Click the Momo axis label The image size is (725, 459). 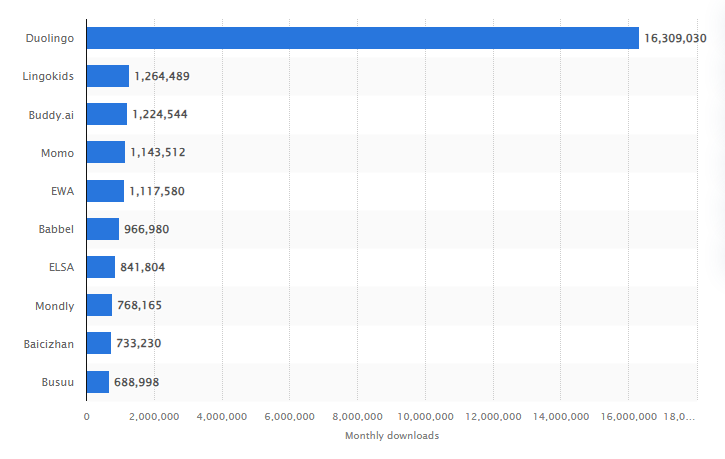57,153
